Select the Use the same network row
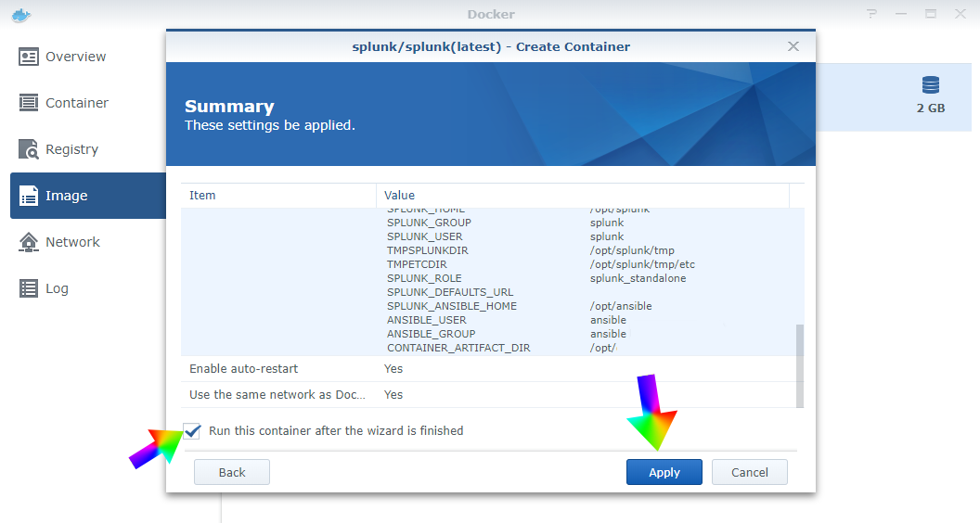Screen dimensions: 980x523 click(489, 395)
